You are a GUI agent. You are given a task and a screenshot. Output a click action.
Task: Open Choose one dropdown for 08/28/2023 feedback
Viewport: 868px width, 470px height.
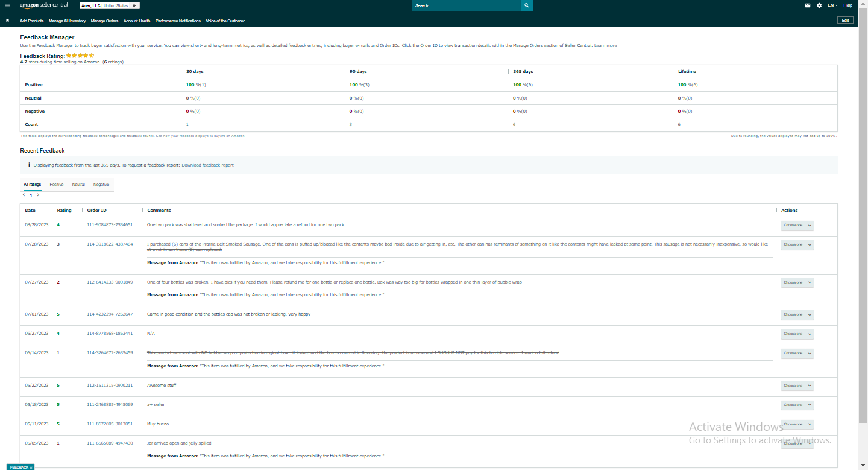[797, 226]
